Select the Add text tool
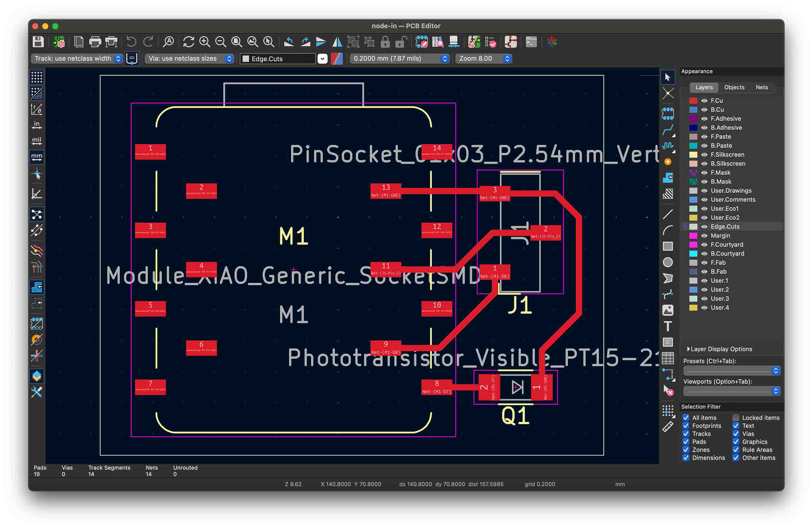The width and height of the screenshot is (812, 528). 668,326
